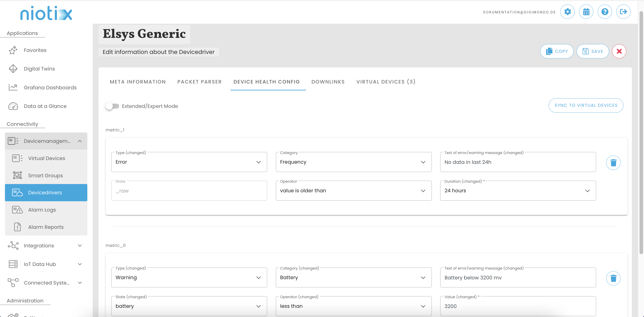Open Favorites from the sidebar
Image resolution: width=644 pixels, height=317 pixels.
click(x=35, y=50)
